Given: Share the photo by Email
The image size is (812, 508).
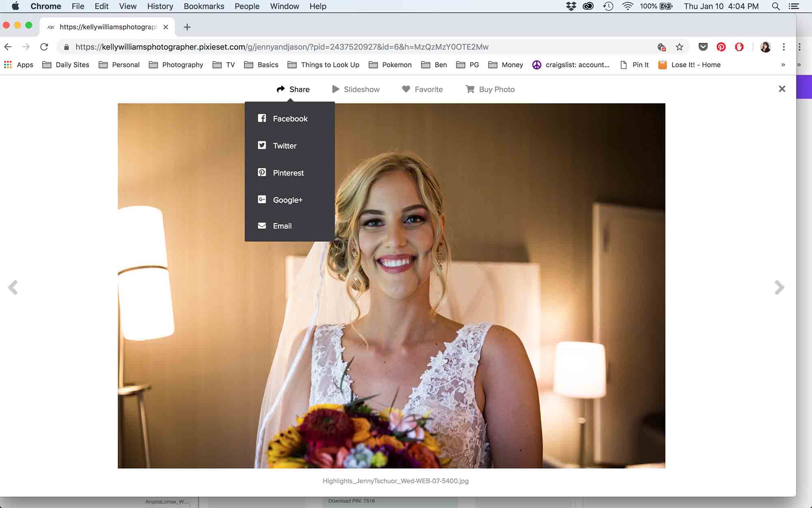Looking at the screenshot, I should pos(282,226).
